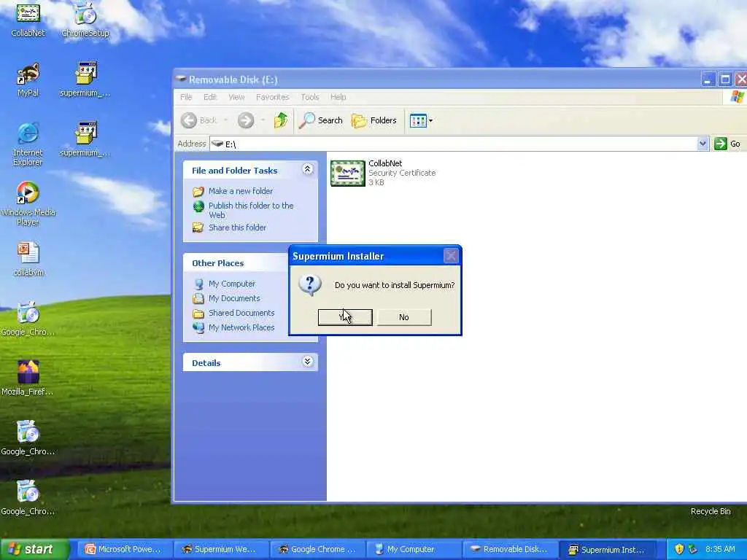Open My Network Places link

(x=241, y=327)
